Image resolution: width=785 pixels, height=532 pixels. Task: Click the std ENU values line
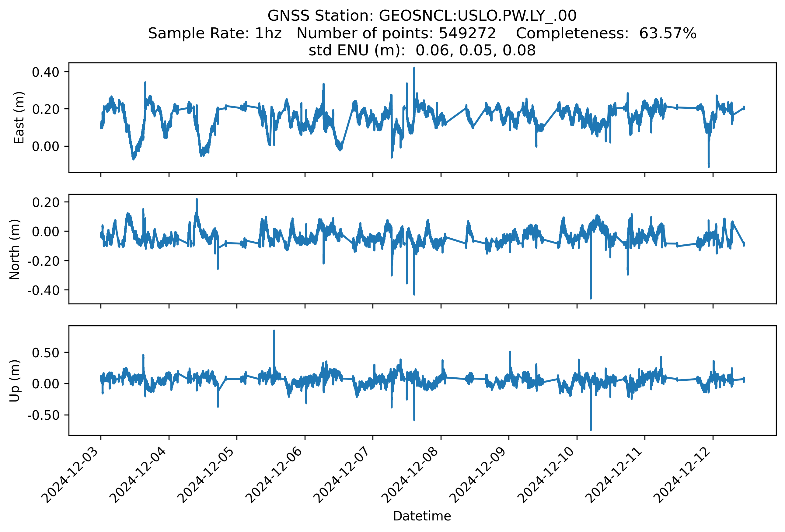422,50
